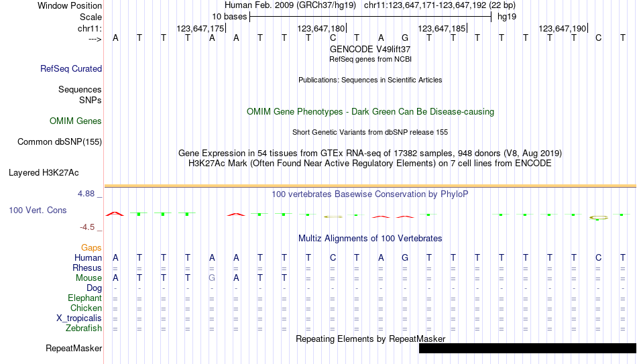Screen dimensions: 637x364
Task: Open the RefSeq Curated track label
Action: pyautogui.click(x=71, y=68)
